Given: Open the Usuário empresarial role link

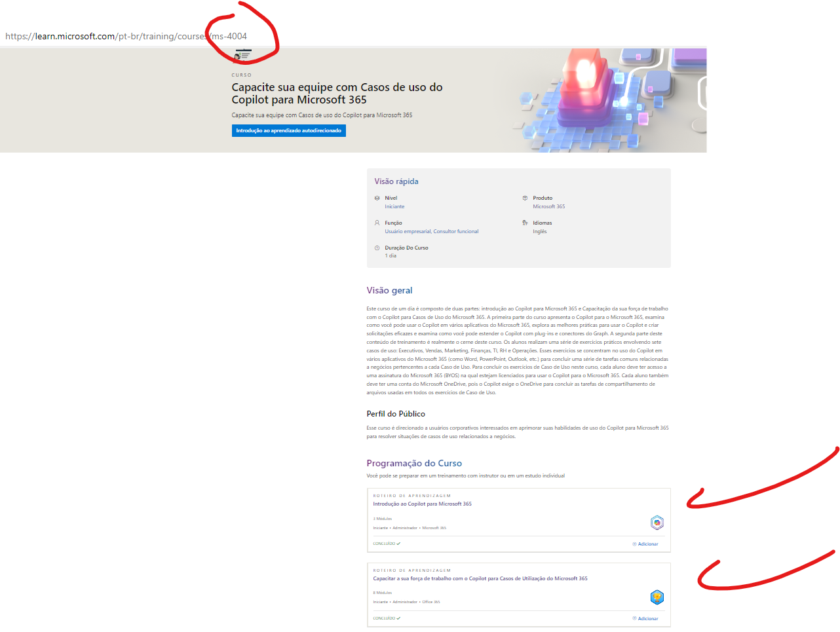Looking at the screenshot, I should (x=408, y=231).
